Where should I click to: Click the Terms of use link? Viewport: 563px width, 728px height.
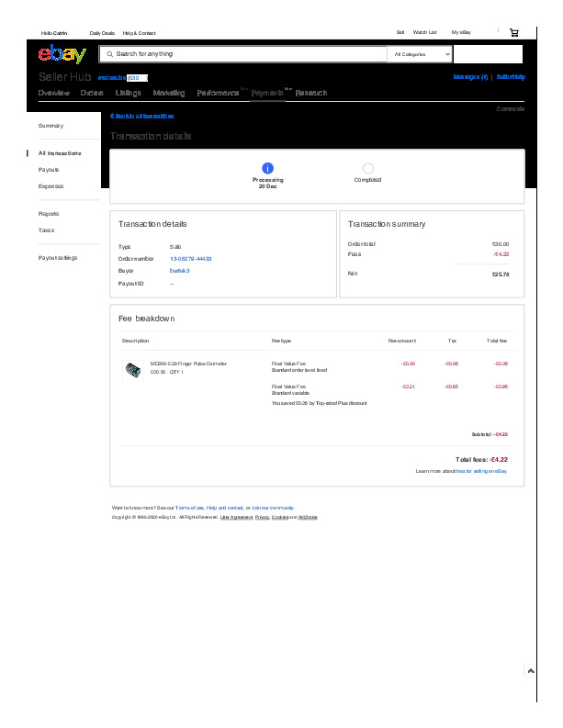(189, 507)
